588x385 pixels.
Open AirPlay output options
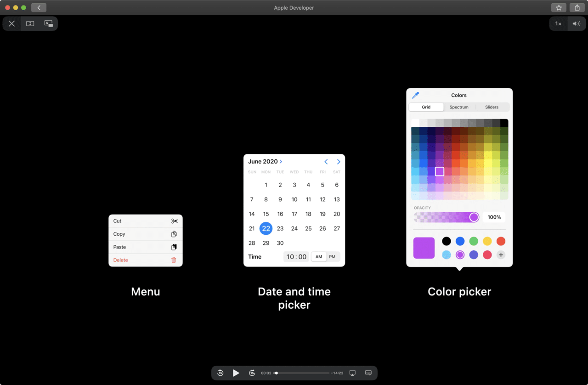(x=352, y=373)
